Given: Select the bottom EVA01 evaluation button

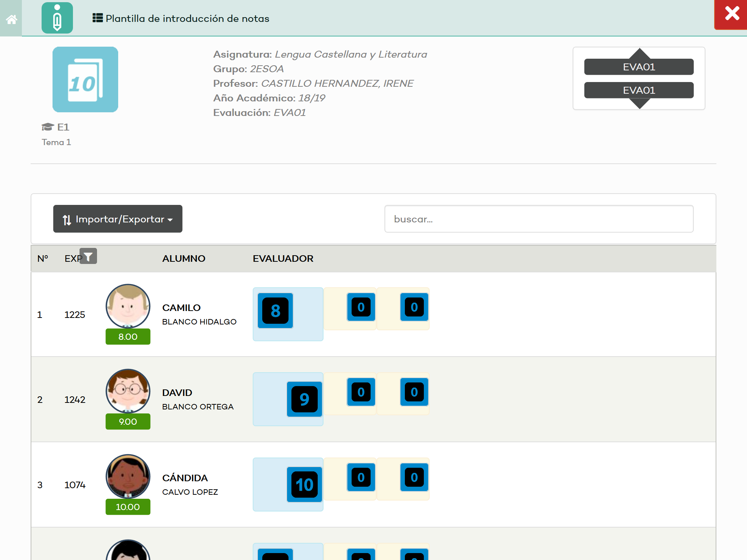Looking at the screenshot, I should point(639,90).
